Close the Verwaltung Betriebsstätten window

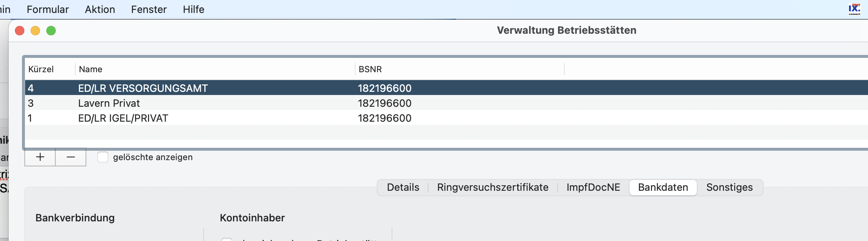click(x=20, y=31)
